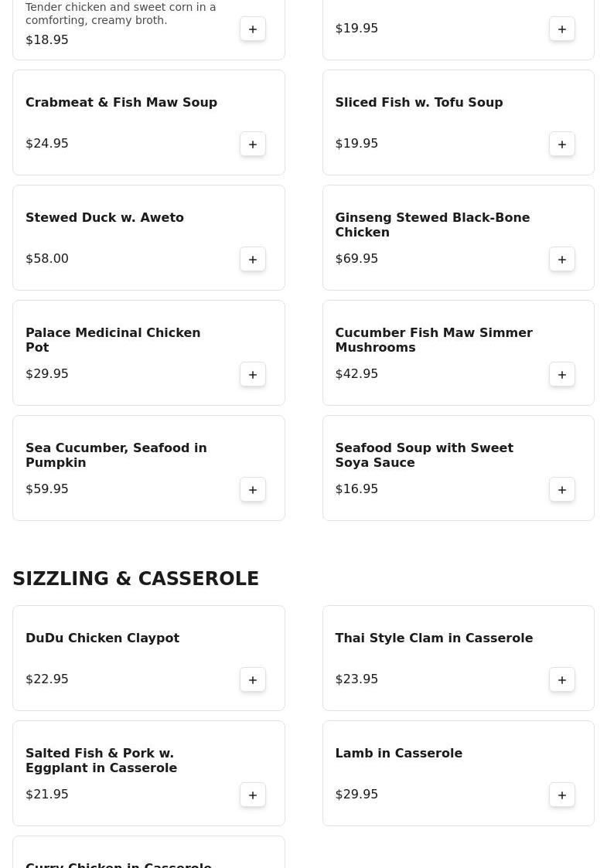Add Ginseng Stewed Black-Bone Chicken

(562, 259)
